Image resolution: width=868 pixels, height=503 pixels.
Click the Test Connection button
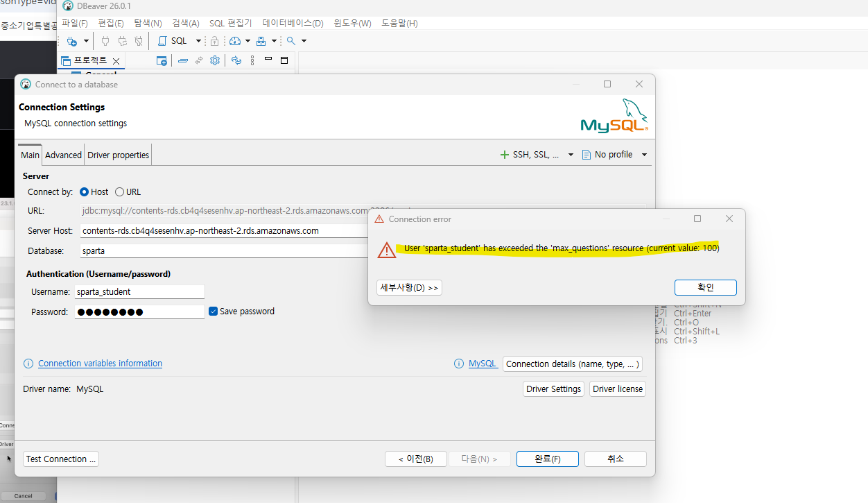(61, 459)
